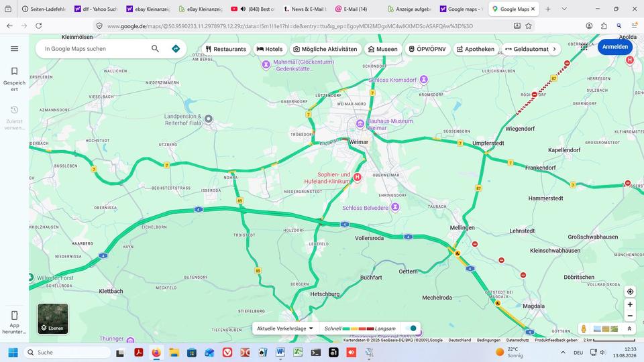The image size is (644, 362).
Task: Click the Sophien- und Hufeland-Klinikum hospital marker
Action: tap(358, 177)
